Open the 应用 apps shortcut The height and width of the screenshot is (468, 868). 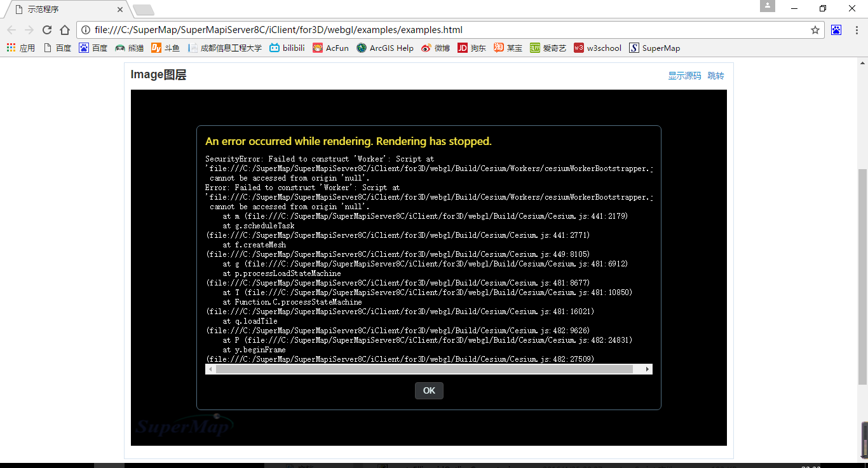20,48
